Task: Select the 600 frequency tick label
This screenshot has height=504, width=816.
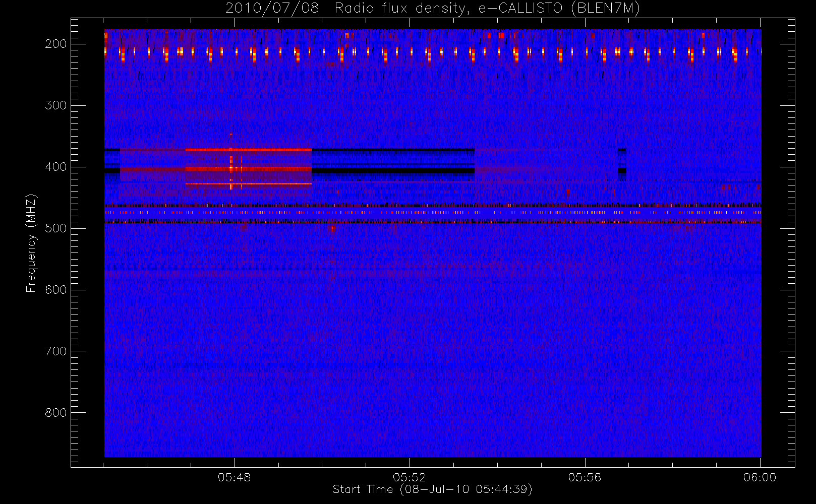Action: [x=56, y=290]
